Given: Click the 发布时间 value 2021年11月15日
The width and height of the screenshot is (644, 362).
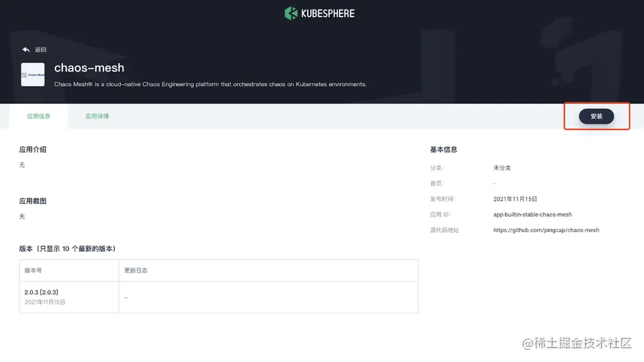Looking at the screenshot, I should 515,198.
